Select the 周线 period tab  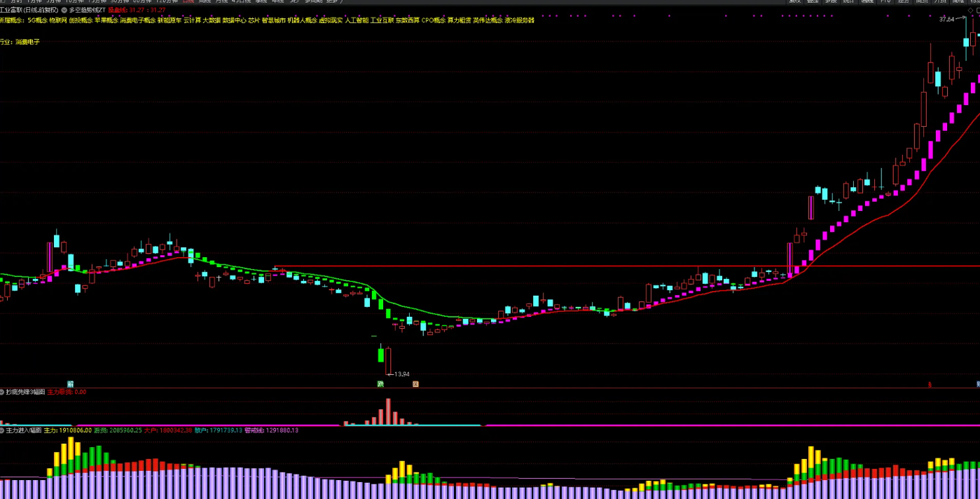205,1
